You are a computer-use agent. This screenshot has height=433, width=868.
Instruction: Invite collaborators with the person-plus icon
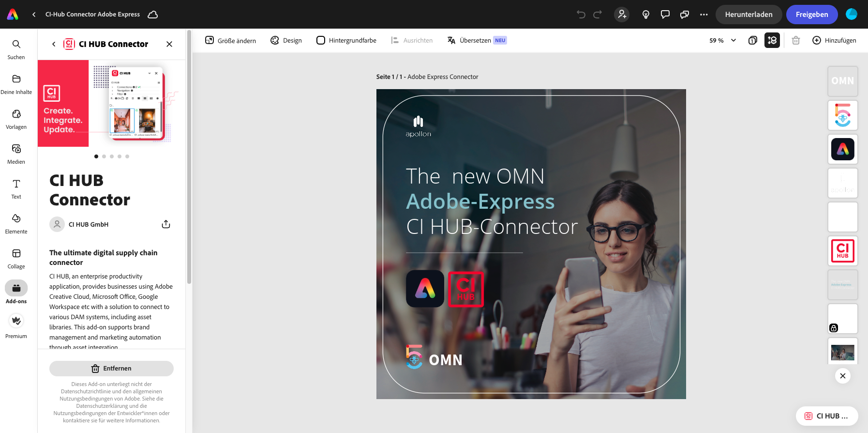coord(622,15)
